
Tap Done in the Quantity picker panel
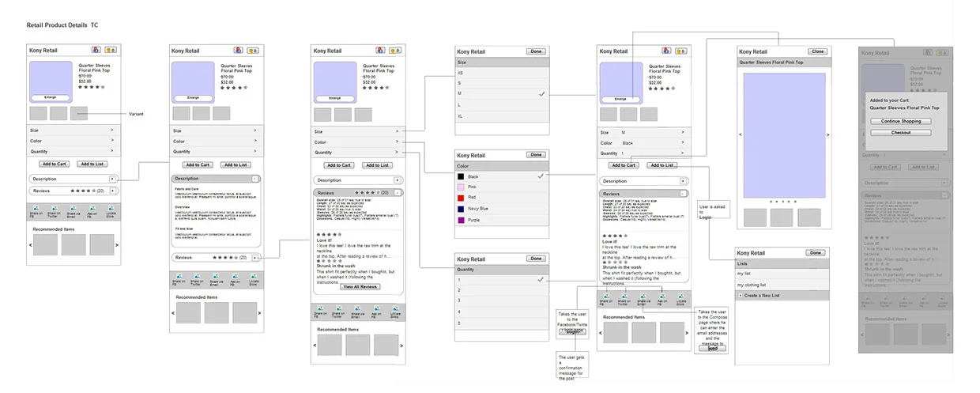536,259
